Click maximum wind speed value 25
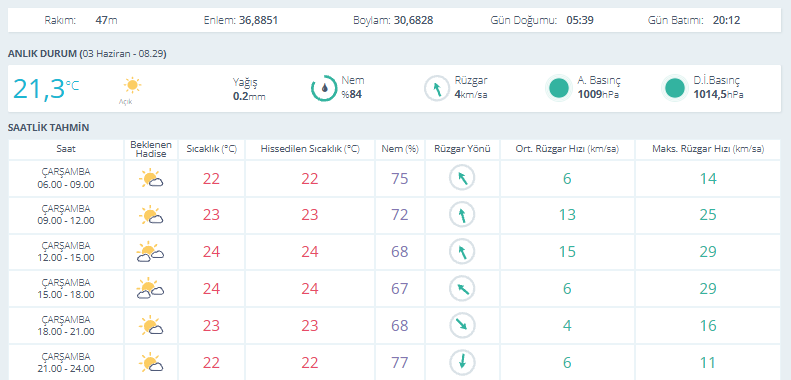The height and width of the screenshot is (380, 791). pos(708,215)
